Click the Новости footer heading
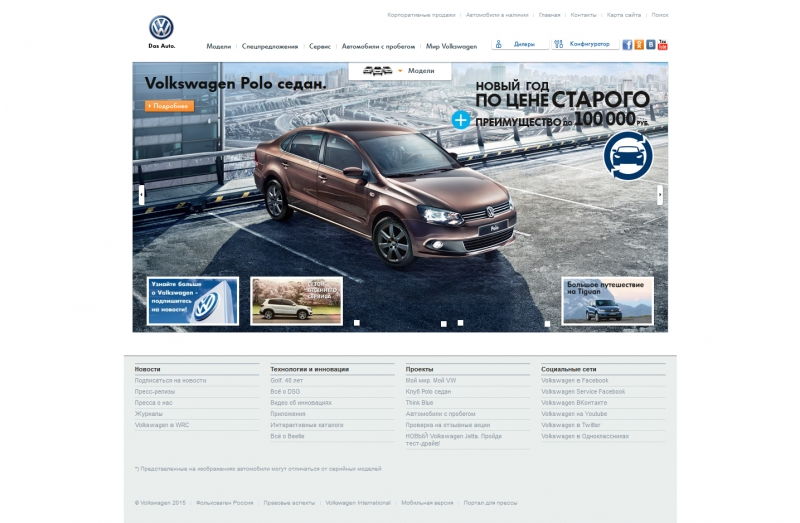 pyautogui.click(x=147, y=369)
